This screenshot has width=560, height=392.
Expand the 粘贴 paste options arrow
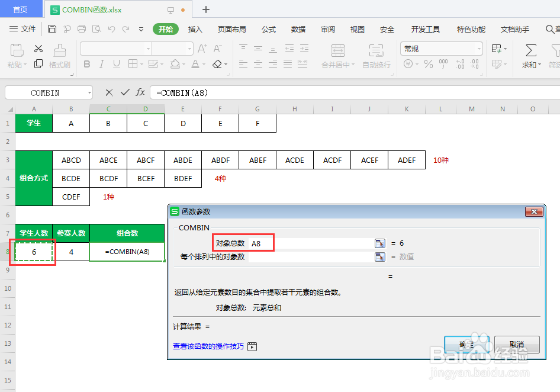click(x=25, y=65)
